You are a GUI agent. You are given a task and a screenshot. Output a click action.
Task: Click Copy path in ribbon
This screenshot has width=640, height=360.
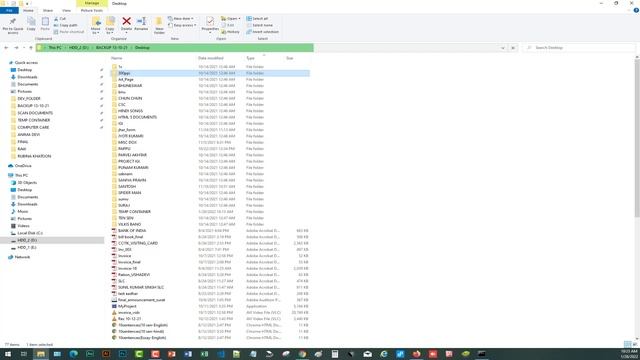(65, 25)
